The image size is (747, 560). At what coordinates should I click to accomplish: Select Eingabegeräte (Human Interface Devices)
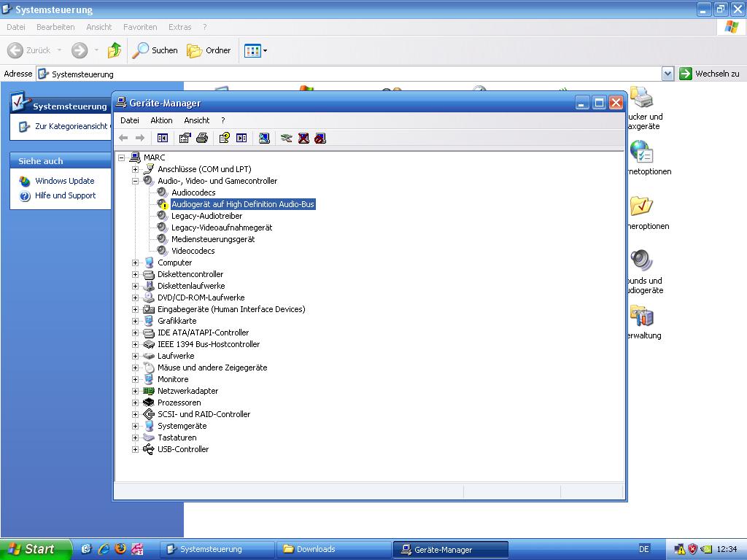[231, 309]
